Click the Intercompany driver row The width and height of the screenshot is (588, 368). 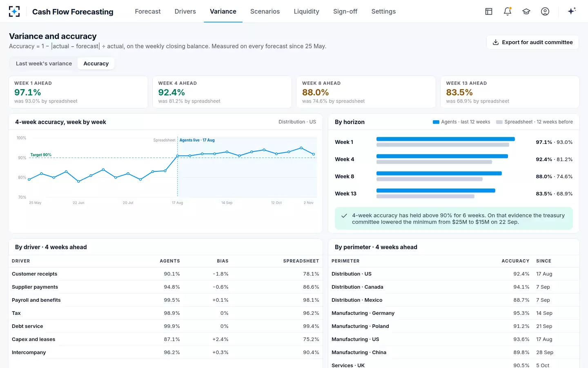point(165,352)
